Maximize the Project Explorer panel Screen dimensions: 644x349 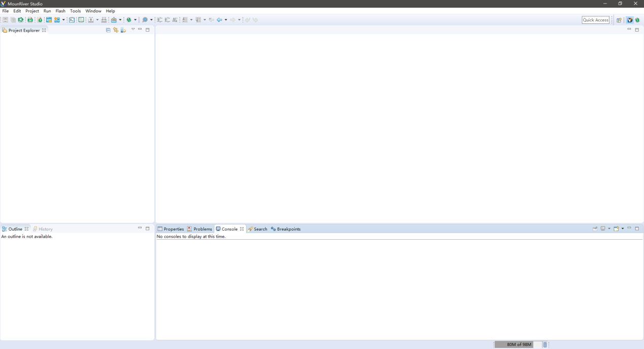148,29
